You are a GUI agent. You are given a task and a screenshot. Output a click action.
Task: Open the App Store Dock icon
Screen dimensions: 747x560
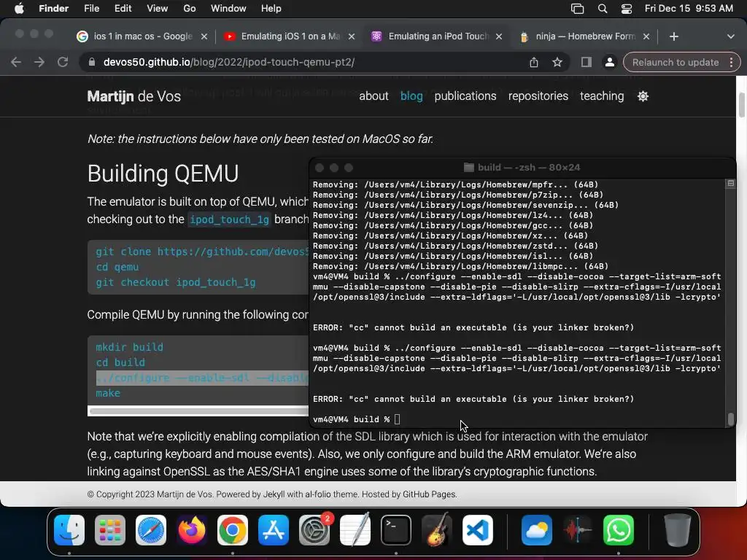tap(274, 530)
